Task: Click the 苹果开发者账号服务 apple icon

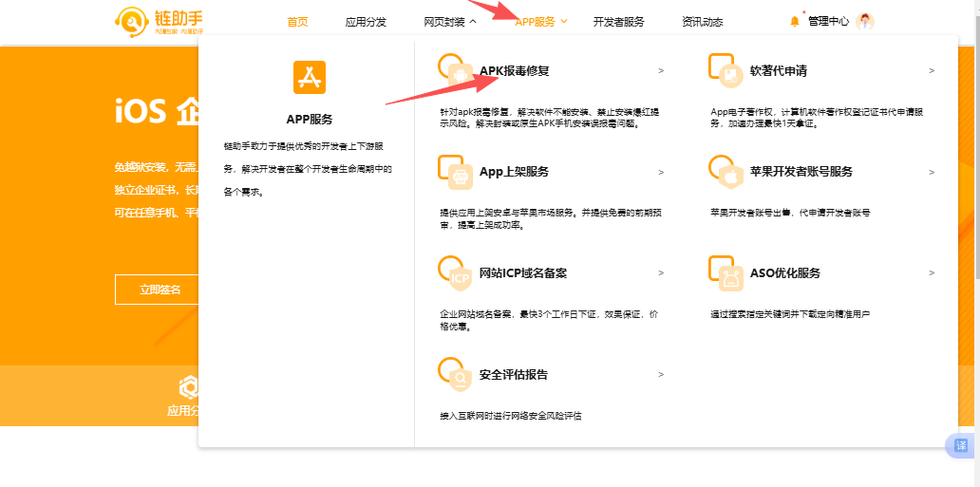Action: pos(728,173)
